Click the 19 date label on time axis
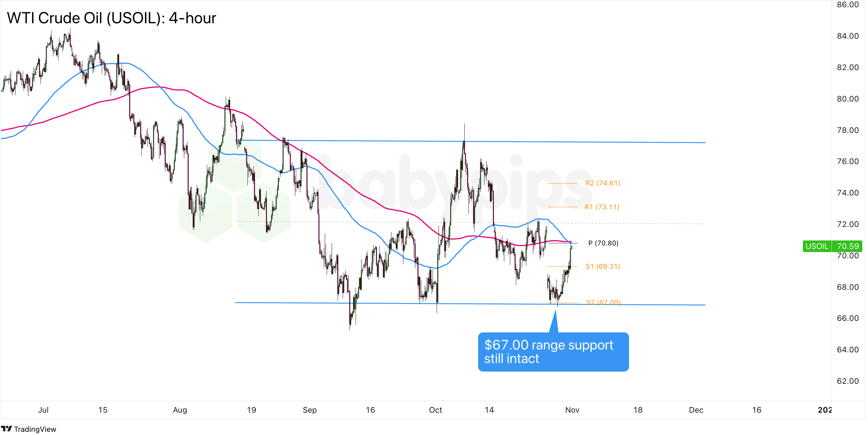Viewport: 868px width, 435px height. tap(252, 410)
